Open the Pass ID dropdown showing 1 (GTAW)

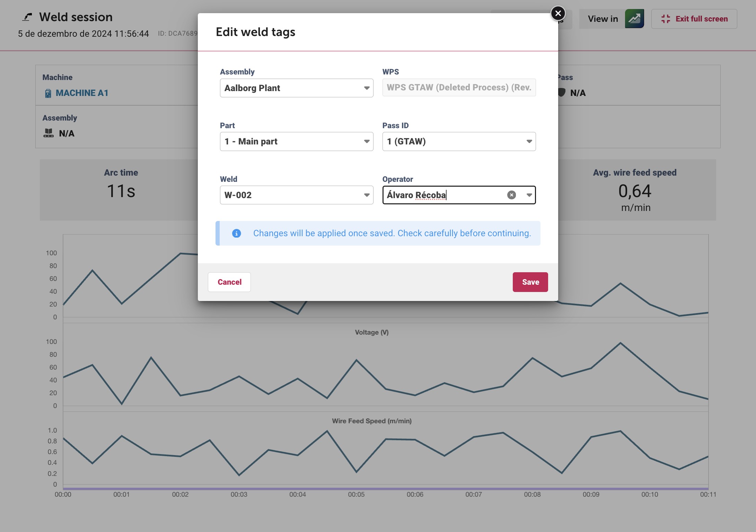point(459,141)
